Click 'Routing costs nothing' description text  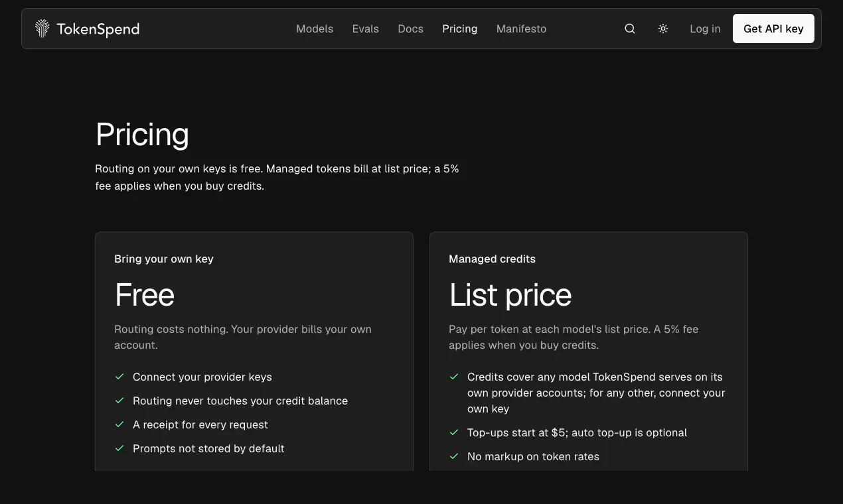point(243,337)
